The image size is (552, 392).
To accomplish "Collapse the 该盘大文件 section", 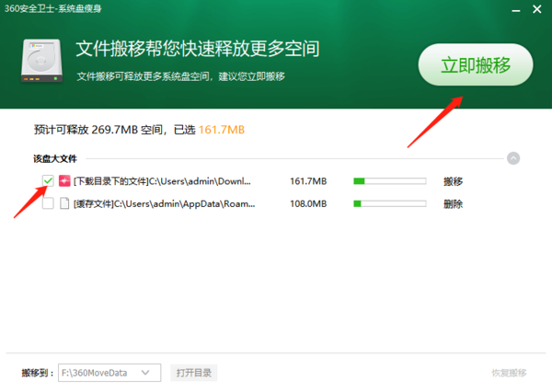I will click(513, 158).
